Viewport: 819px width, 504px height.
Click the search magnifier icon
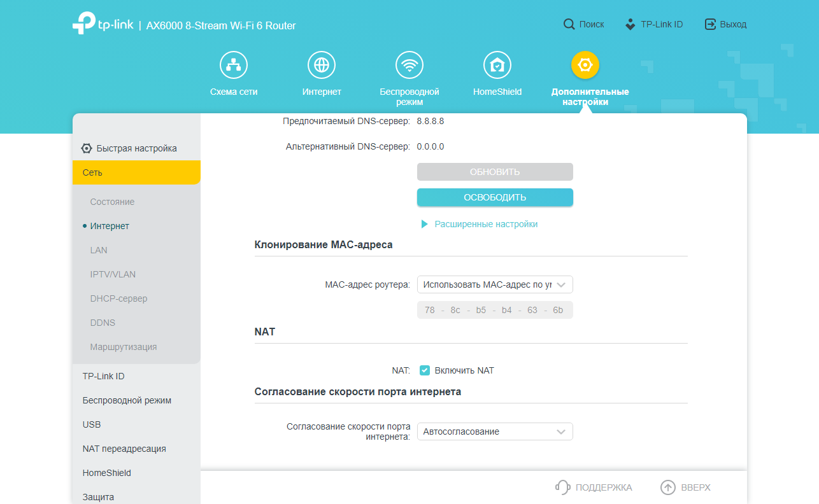tap(569, 24)
